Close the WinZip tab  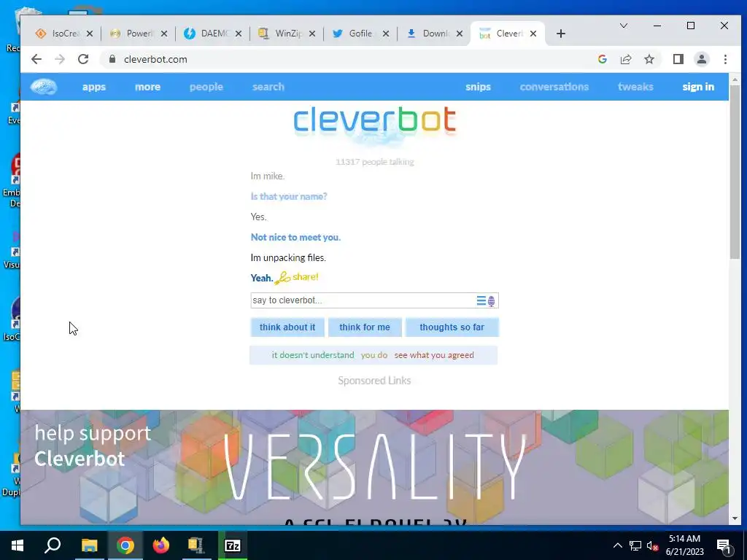[x=311, y=34]
